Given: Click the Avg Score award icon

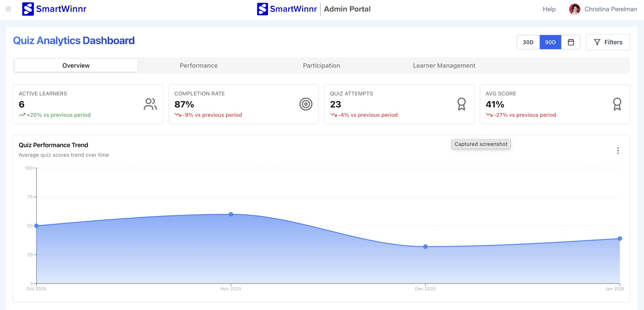Looking at the screenshot, I should pyautogui.click(x=617, y=104).
